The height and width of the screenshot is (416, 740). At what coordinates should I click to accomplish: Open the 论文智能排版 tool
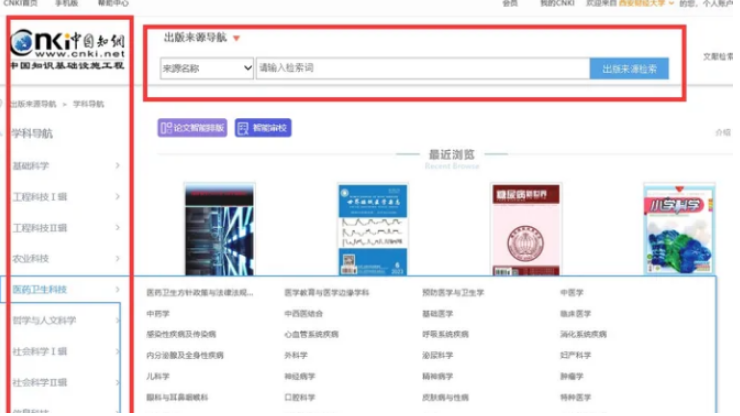point(192,128)
